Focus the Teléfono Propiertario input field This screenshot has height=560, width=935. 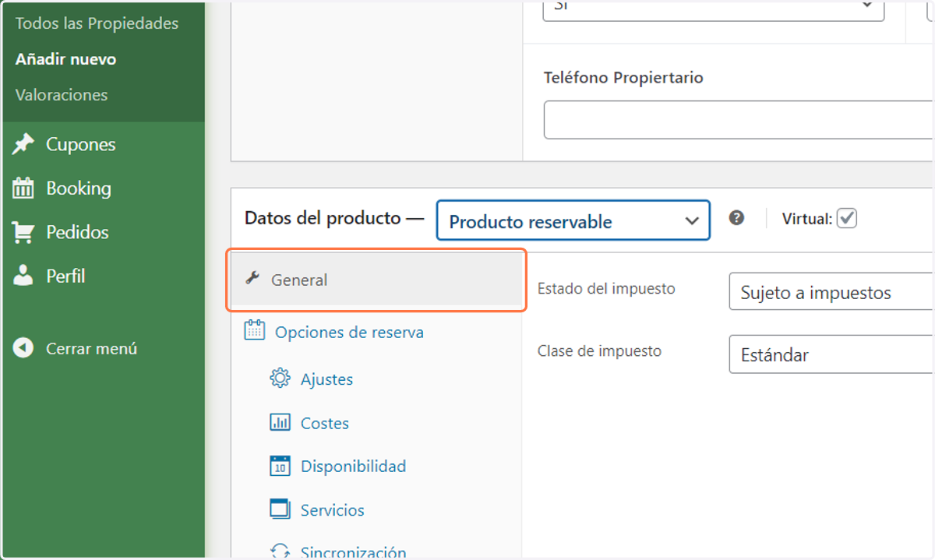point(739,119)
